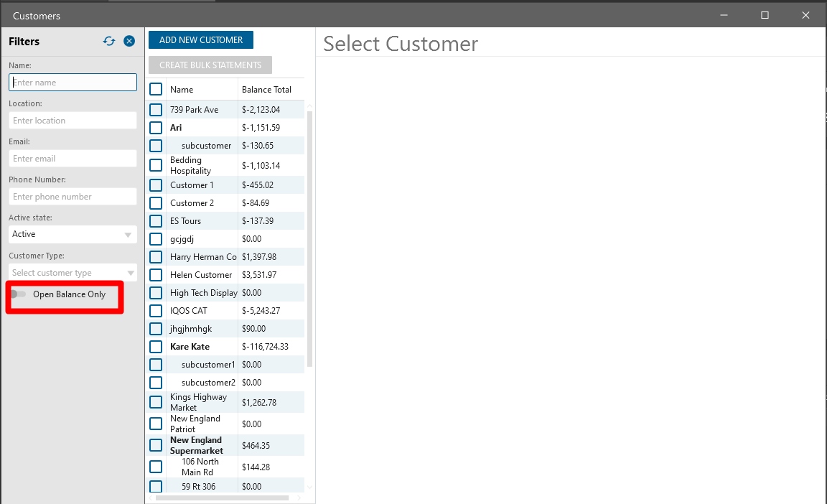Expand the Customer Type dropdown

[x=73, y=273]
